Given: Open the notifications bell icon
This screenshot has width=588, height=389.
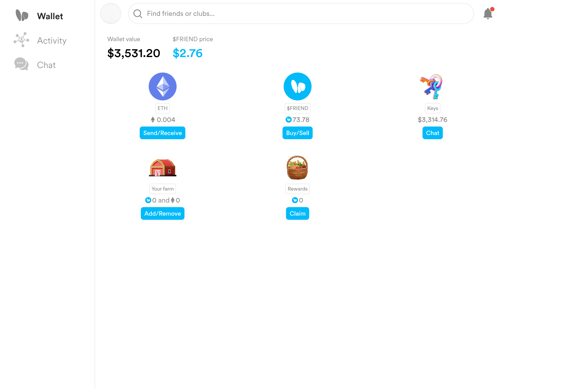Looking at the screenshot, I should point(488,14).
